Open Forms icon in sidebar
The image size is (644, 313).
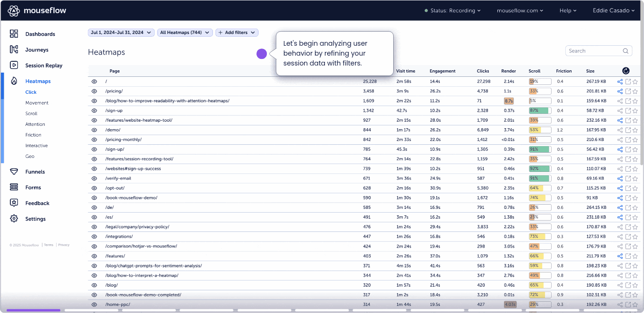(14, 187)
